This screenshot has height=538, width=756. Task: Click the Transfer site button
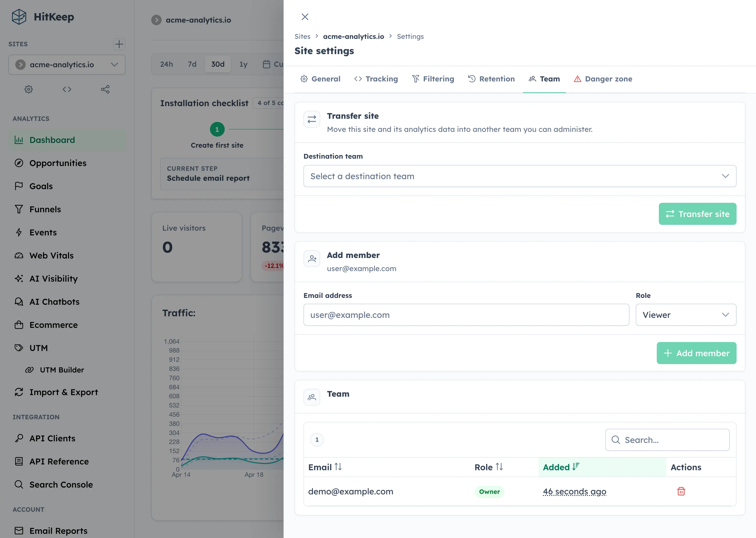pyautogui.click(x=697, y=214)
